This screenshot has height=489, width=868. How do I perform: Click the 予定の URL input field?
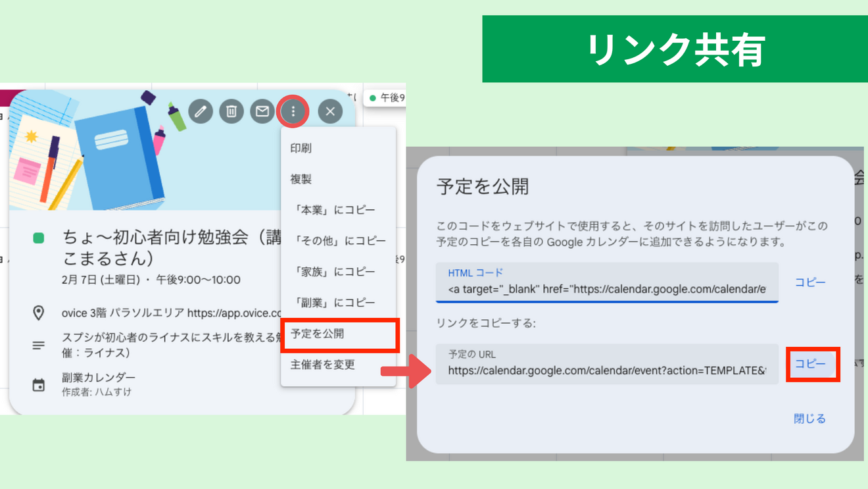click(x=607, y=364)
